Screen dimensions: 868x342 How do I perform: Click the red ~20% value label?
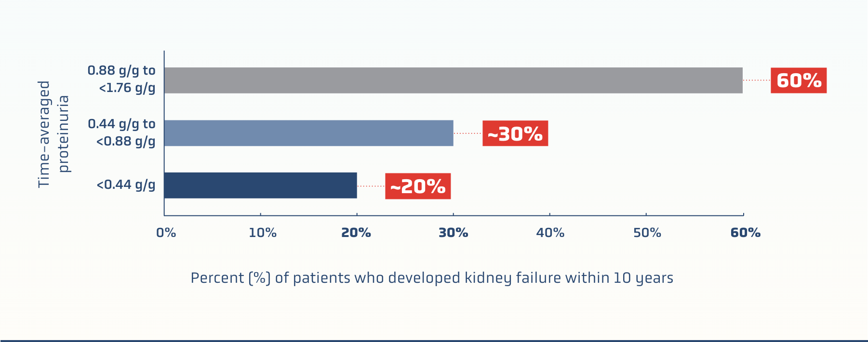click(418, 186)
